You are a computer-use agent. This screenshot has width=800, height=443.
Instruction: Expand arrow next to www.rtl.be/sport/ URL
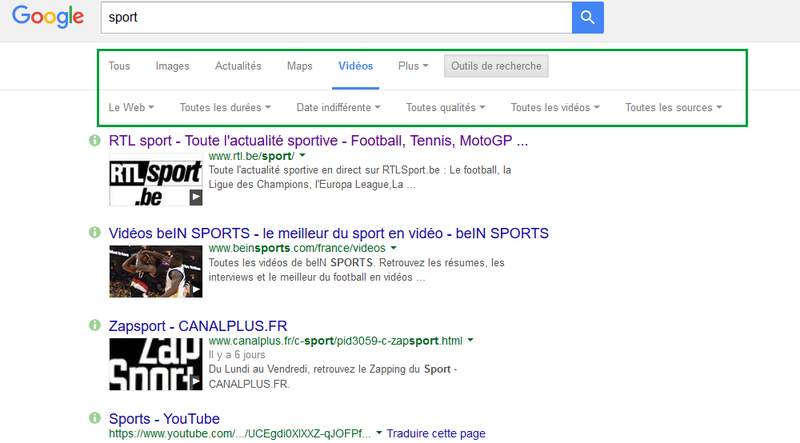[x=303, y=155]
